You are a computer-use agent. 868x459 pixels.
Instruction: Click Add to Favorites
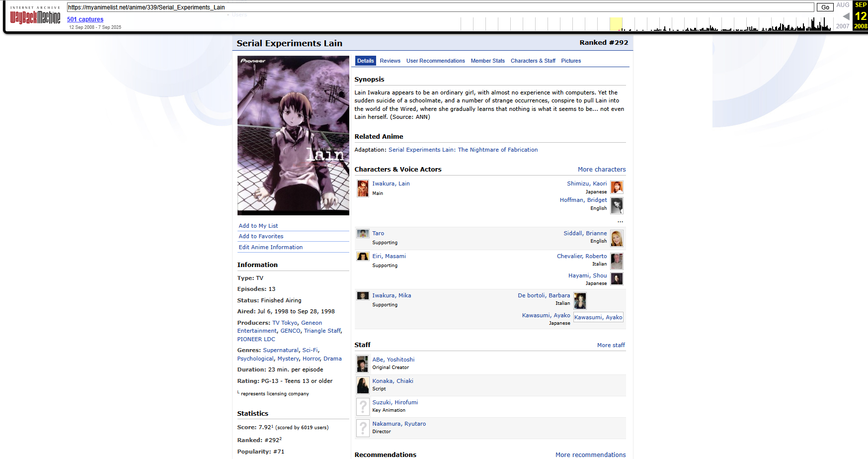(261, 236)
